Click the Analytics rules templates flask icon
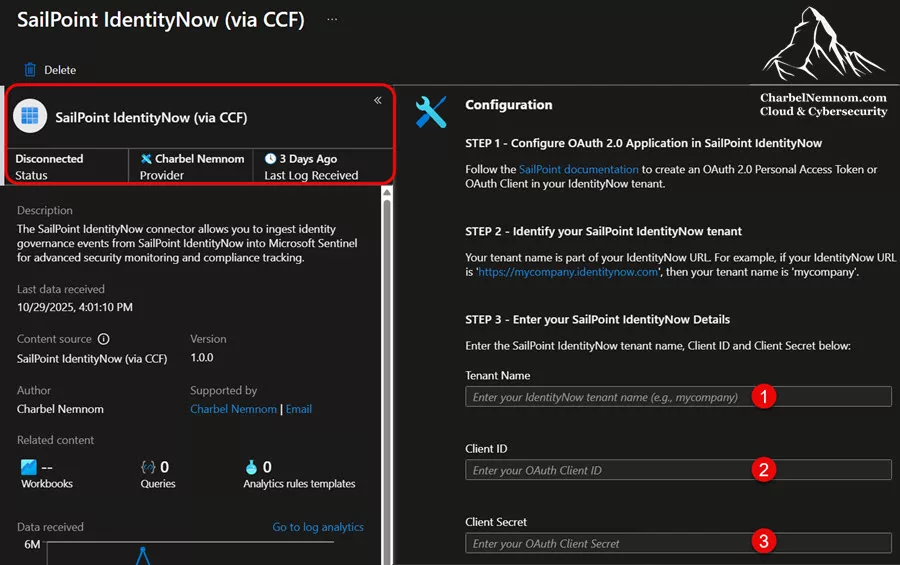 (251, 467)
